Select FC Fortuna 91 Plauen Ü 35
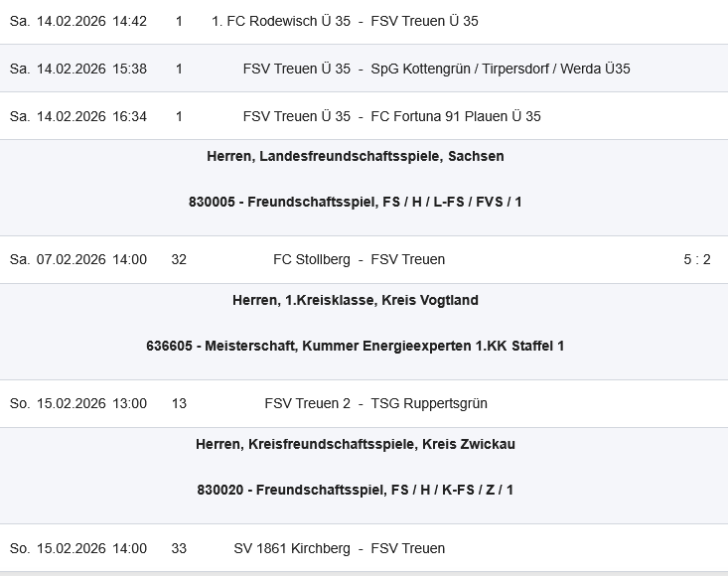This screenshot has height=576, width=728. (455, 116)
